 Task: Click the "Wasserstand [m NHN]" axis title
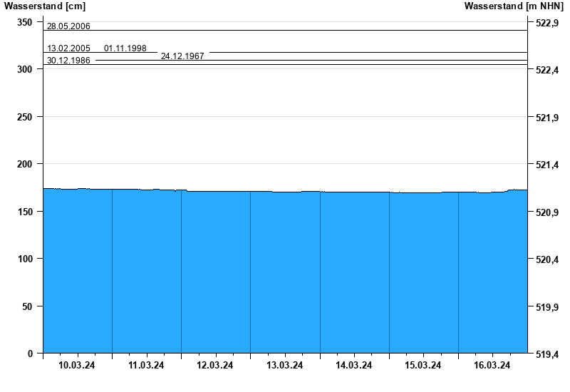coord(513,6)
